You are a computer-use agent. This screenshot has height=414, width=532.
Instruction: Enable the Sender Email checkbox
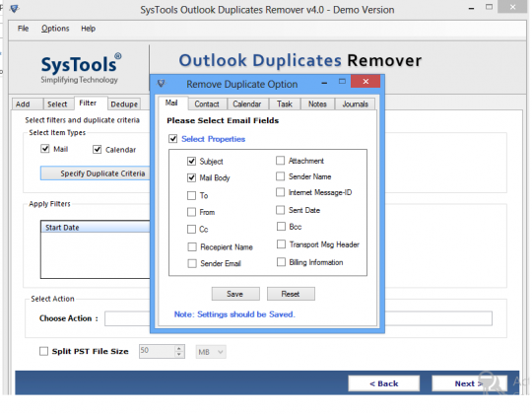pyautogui.click(x=192, y=263)
